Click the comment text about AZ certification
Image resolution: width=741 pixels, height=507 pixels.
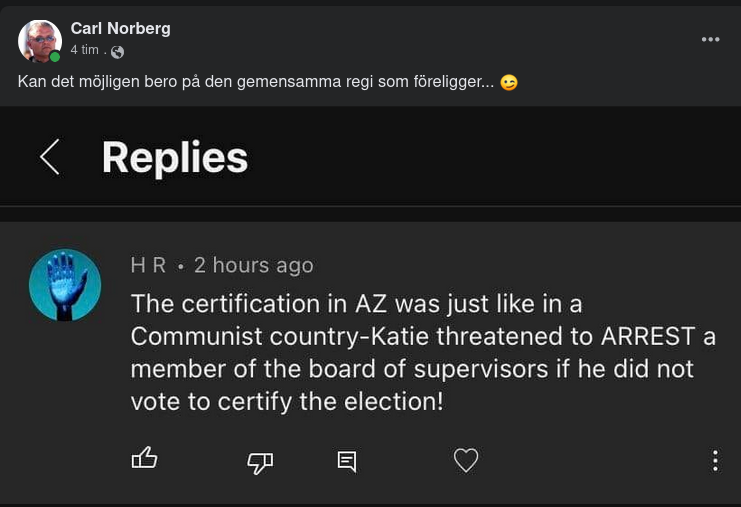[x=420, y=352]
